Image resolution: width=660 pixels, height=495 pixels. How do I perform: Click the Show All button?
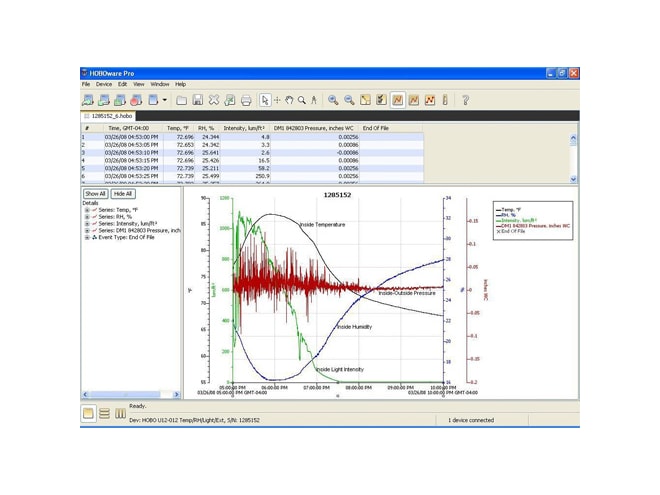pyautogui.click(x=95, y=194)
